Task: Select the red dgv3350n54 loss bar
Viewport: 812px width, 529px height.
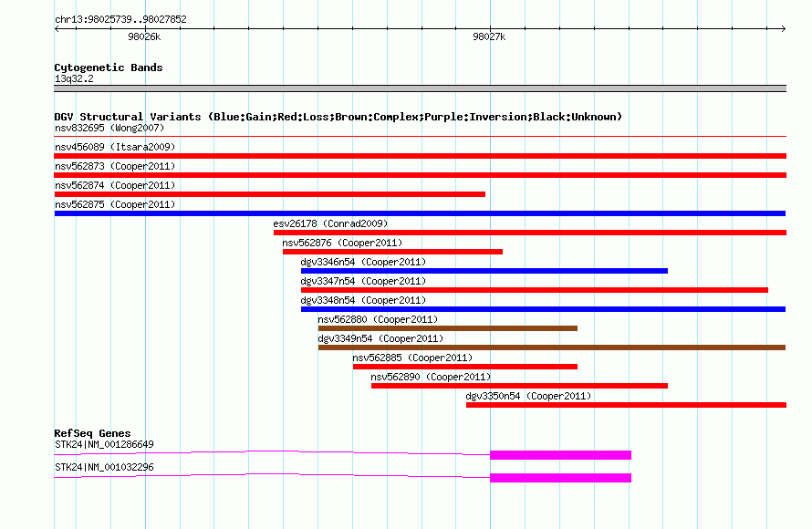Action: (626, 405)
